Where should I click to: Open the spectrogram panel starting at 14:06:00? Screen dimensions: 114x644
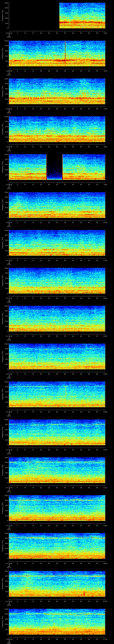[x=57, y=91]
